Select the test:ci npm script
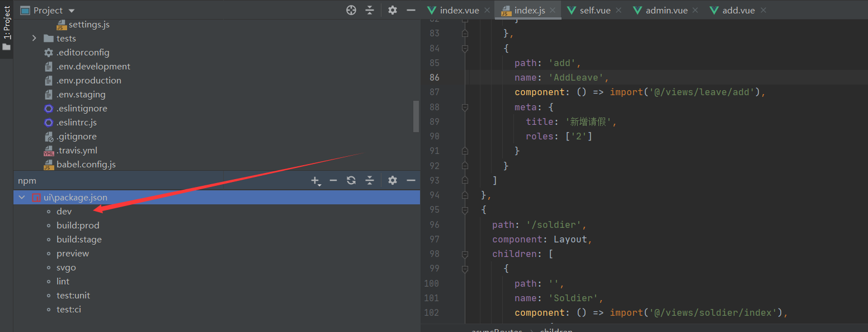Image resolution: width=868 pixels, height=332 pixels. pyautogui.click(x=69, y=309)
